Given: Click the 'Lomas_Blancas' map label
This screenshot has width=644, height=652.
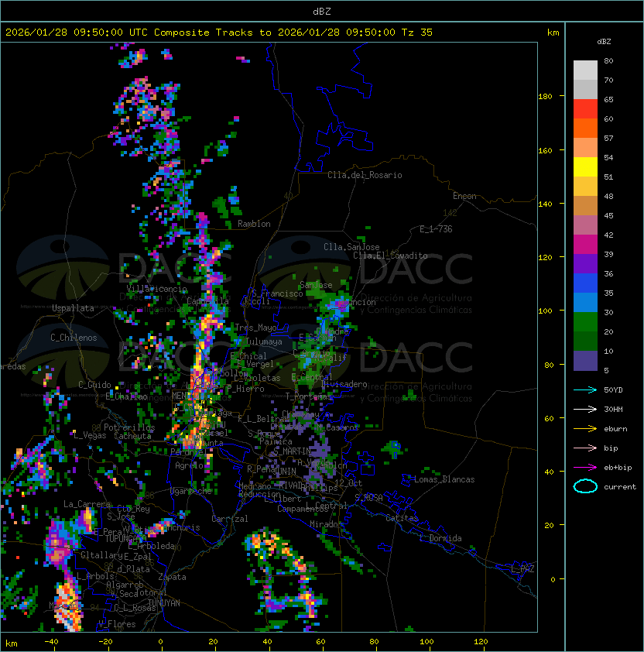Looking at the screenshot, I should 444,479.
